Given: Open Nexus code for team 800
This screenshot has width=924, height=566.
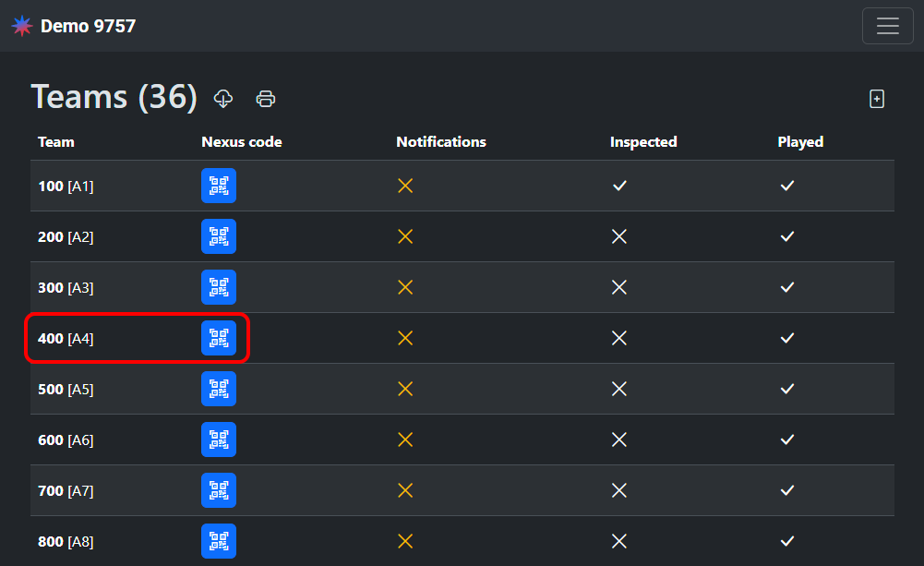Looking at the screenshot, I should click(219, 541).
